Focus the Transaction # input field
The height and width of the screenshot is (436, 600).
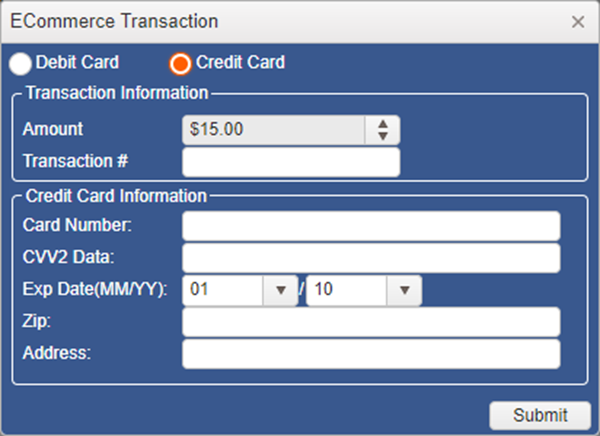coord(291,161)
